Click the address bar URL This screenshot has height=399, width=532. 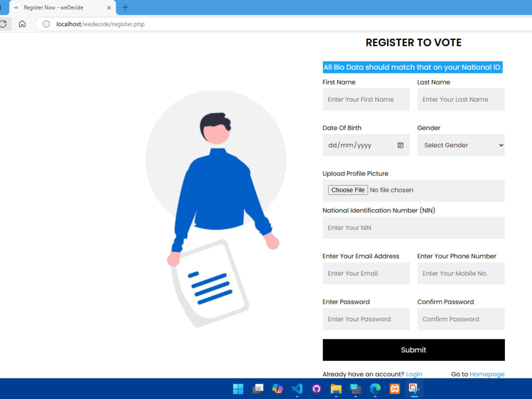coord(101,24)
